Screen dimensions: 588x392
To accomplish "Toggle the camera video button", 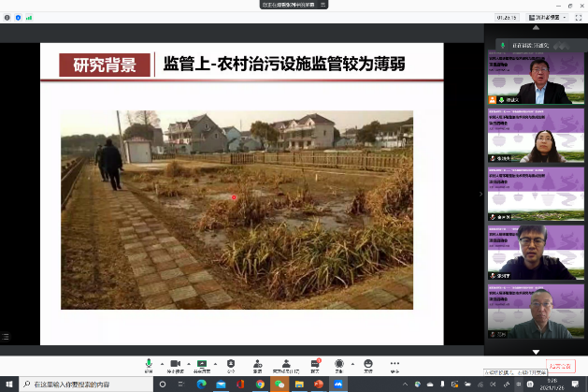I will [x=174, y=363].
